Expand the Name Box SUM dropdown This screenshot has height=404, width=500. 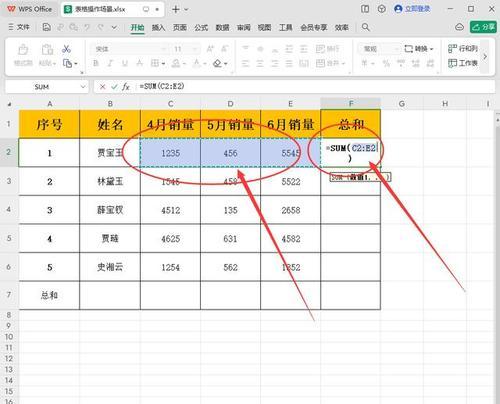[83, 87]
